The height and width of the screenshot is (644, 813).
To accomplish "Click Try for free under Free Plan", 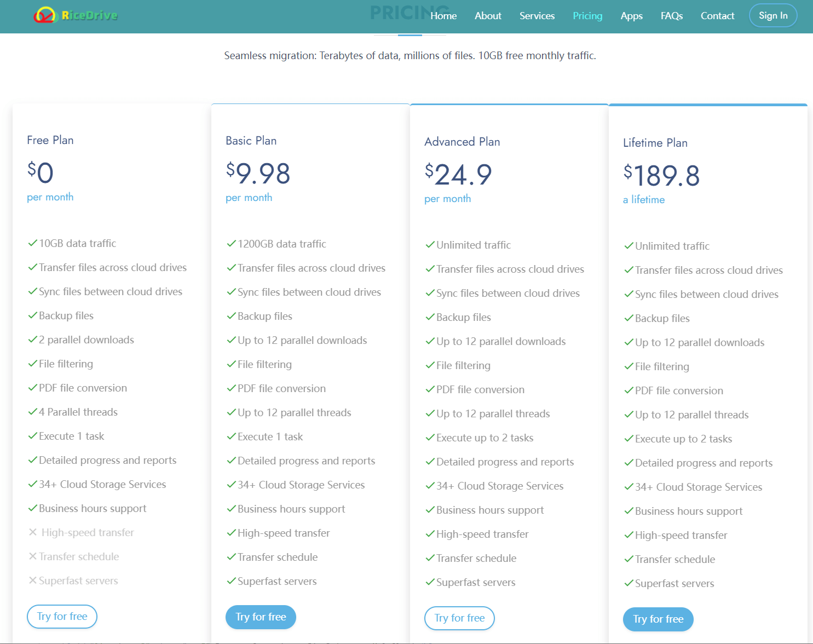I will (x=62, y=617).
